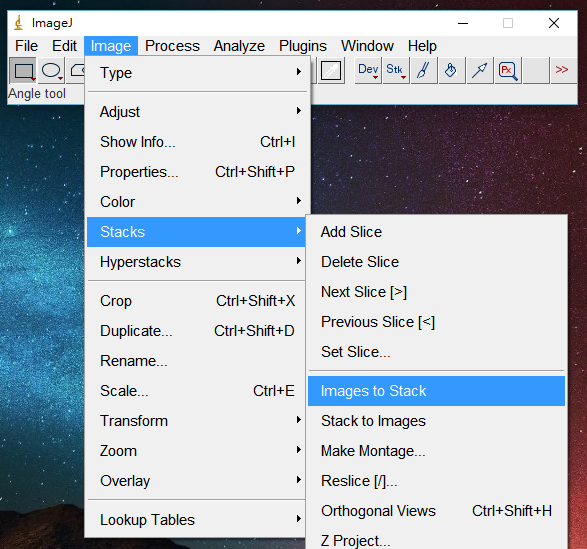
Task: Expand the Overlay submenu
Action: 197,480
